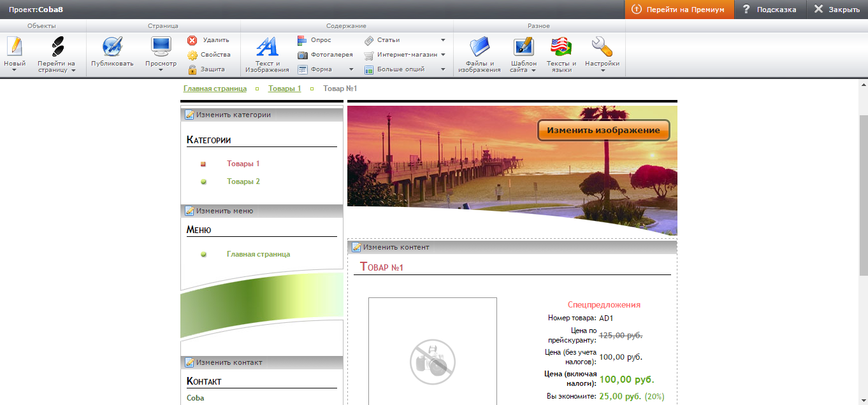
Task: Click scrollbar up arrow
Action: click(864, 84)
